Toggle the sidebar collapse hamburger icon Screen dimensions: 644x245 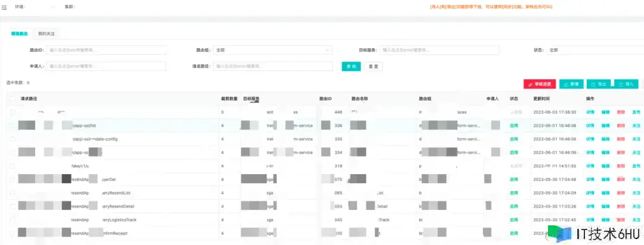click(x=4, y=7)
